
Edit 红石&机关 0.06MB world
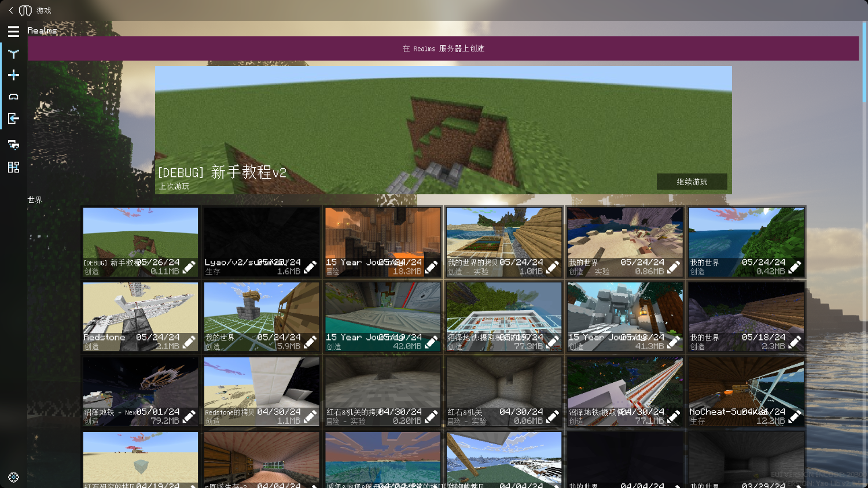(553, 417)
